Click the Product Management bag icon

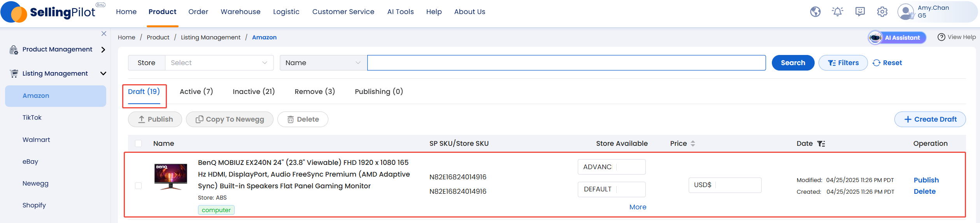coord(14,50)
